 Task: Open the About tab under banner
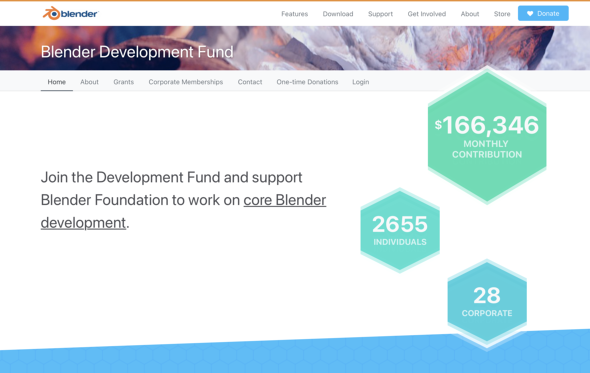click(89, 82)
